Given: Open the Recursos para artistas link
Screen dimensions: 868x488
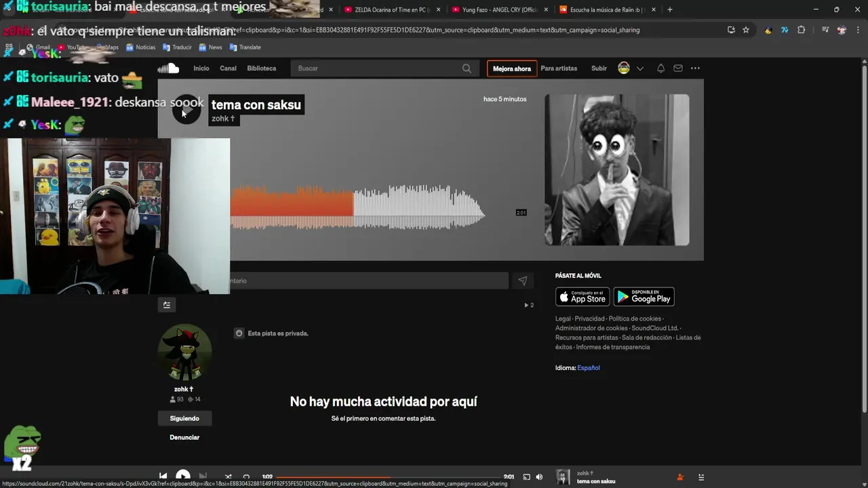Looking at the screenshot, I should [587, 338].
